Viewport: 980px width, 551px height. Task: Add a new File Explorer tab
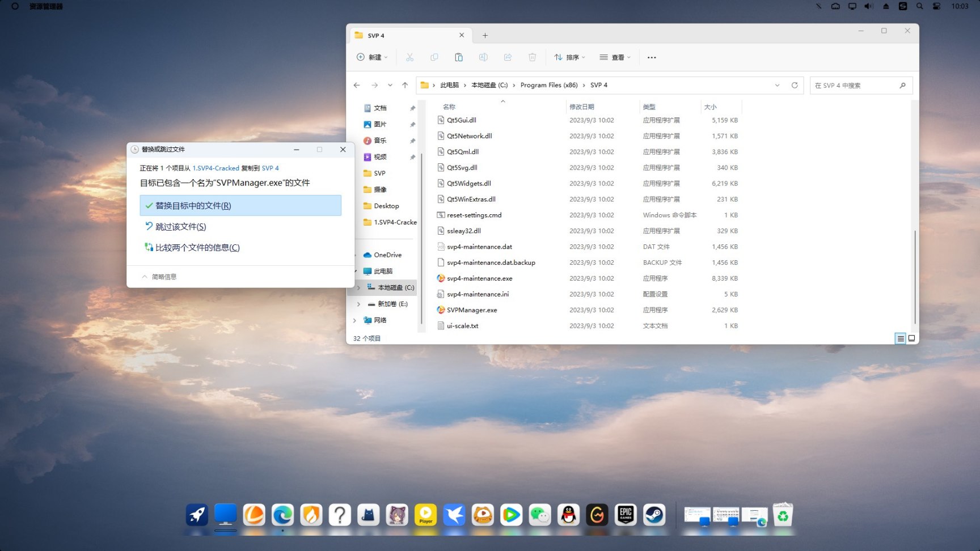(485, 35)
